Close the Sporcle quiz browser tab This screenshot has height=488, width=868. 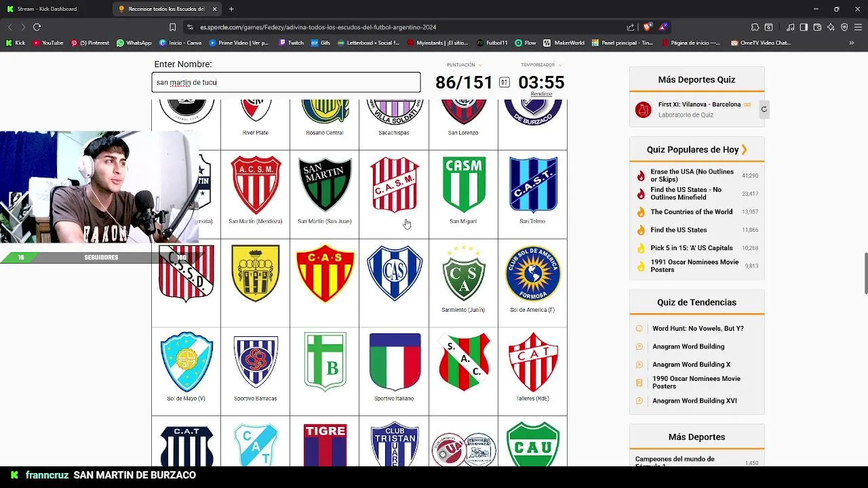[215, 9]
